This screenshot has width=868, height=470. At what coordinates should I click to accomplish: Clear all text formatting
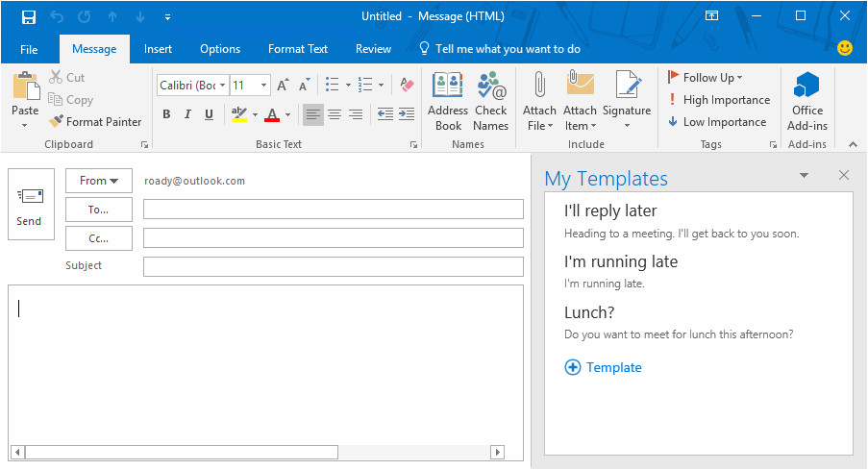(406, 85)
